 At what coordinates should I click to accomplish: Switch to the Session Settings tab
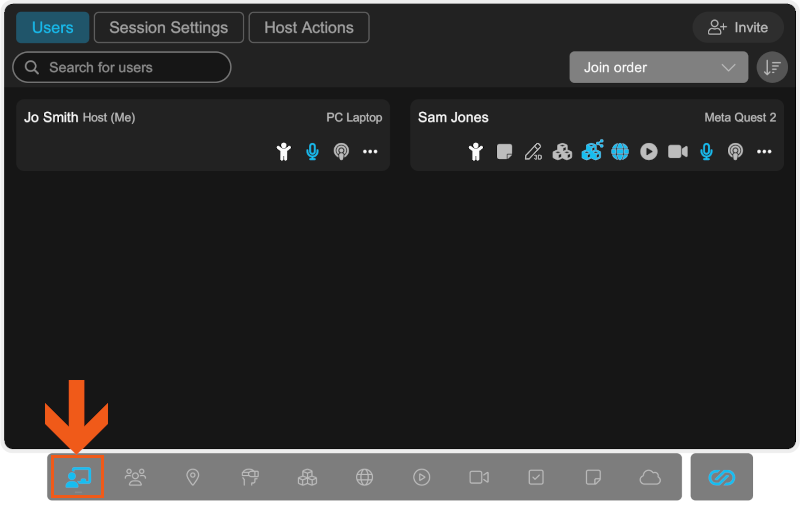[x=168, y=28]
